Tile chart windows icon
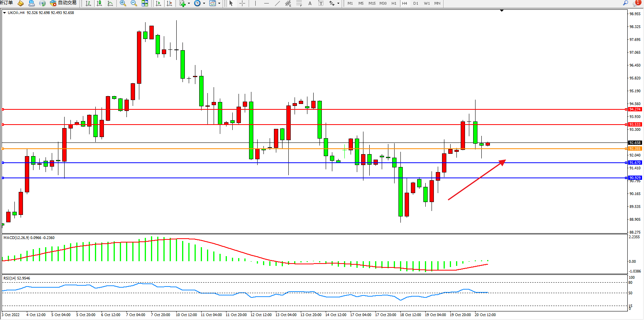Viewport: 644px width, 320px height. tap(145, 3)
